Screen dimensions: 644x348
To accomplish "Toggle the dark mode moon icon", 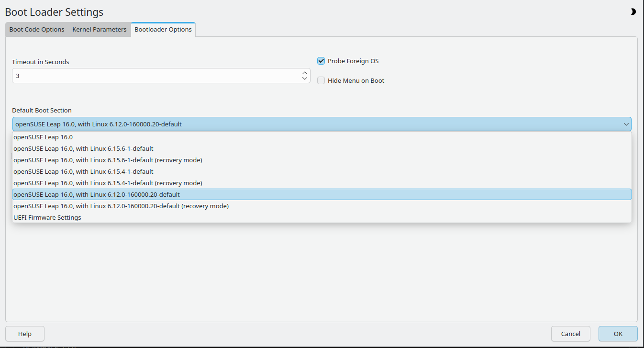I will click(633, 12).
